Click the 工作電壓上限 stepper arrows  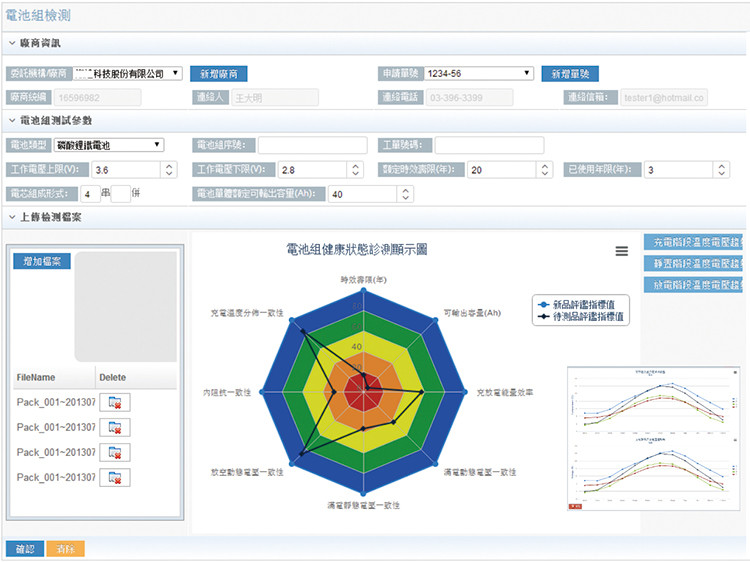coord(168,170)
